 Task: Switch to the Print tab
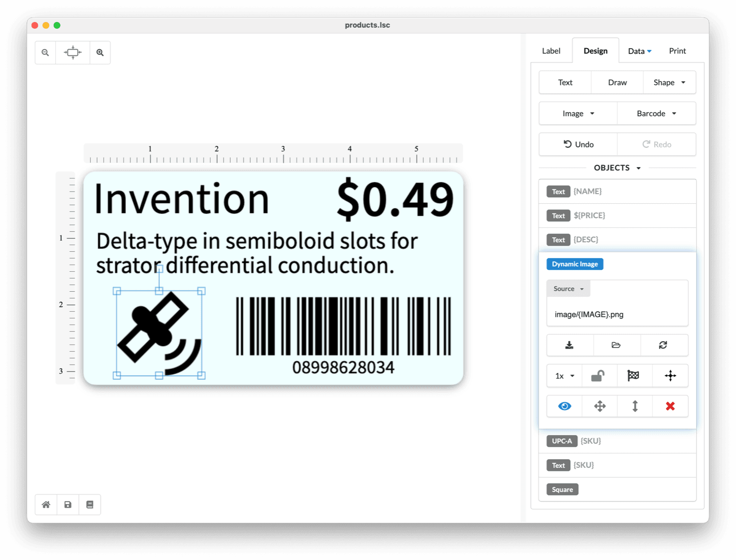coord(677,51)
